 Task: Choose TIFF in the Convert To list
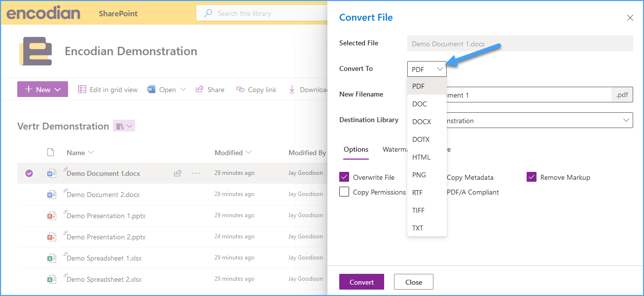pos(427,210)
